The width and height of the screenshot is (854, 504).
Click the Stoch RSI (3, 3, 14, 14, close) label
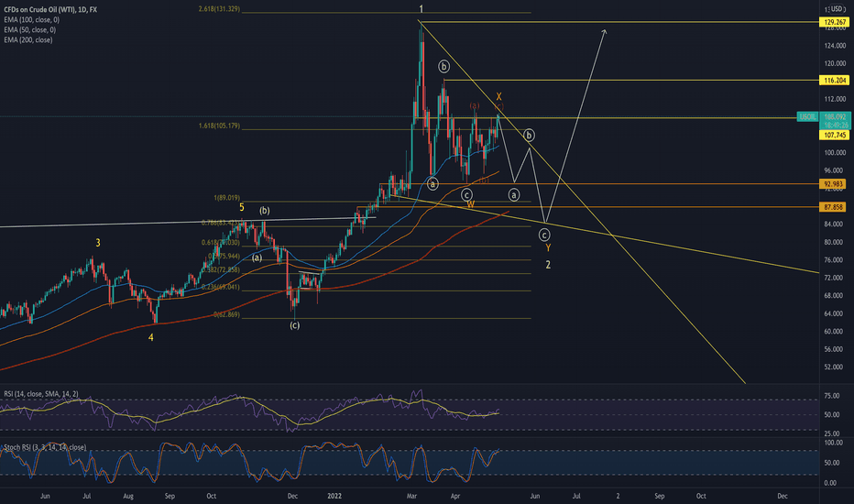tap(45, 447)
